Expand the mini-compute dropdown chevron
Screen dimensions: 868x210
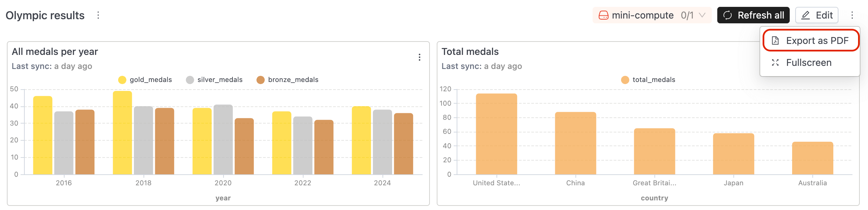pos(702,15)
